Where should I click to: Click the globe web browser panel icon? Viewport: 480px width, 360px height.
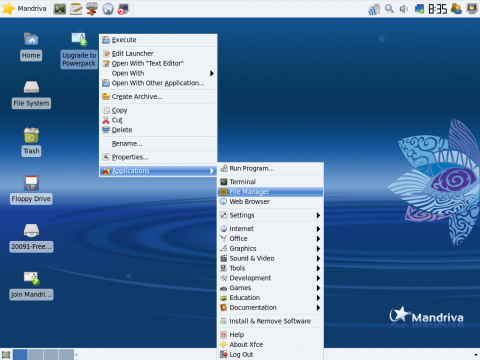pyautogui.click(x=108, y=9)
